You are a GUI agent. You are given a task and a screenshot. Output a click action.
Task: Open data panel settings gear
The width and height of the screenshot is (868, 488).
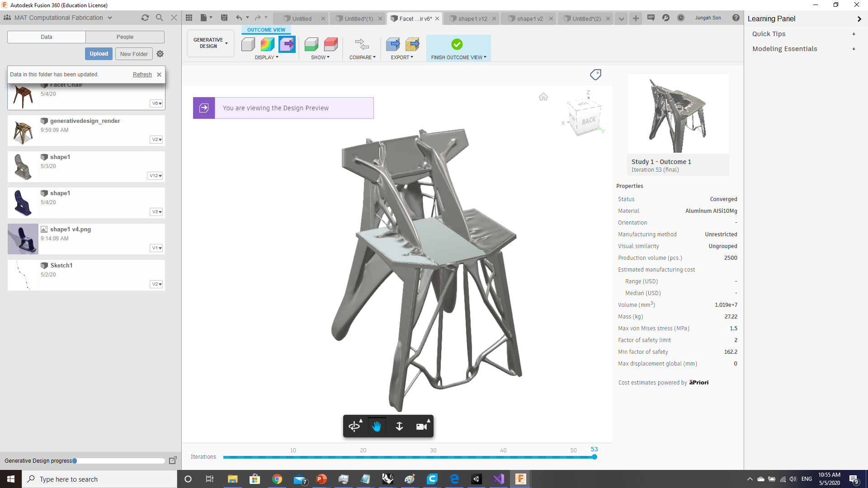tap(160, 54)
